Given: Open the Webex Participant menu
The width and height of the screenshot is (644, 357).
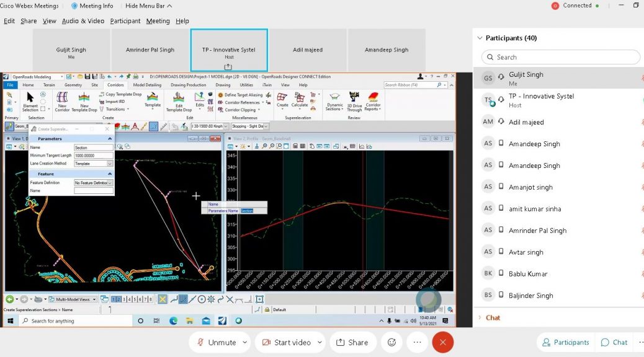Looking at the screenshot, I should [x=125, y=21].
